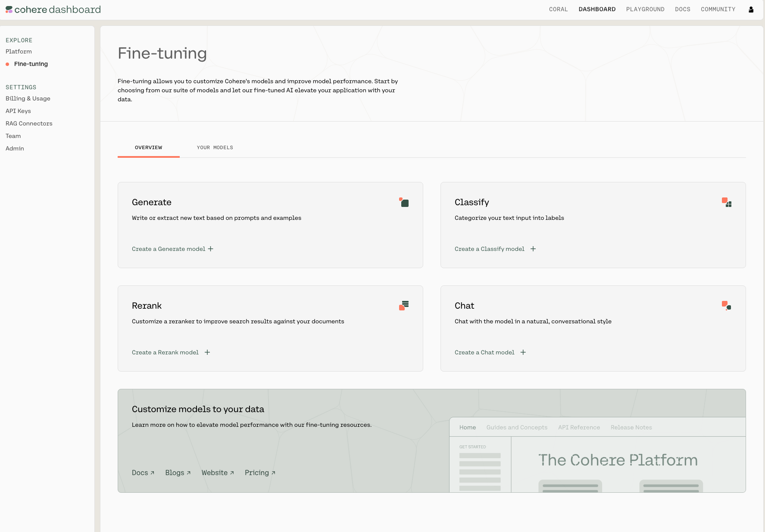Click external arrow icon next to Blogs
Screen dimensions: 765x532
pos(188,473)
